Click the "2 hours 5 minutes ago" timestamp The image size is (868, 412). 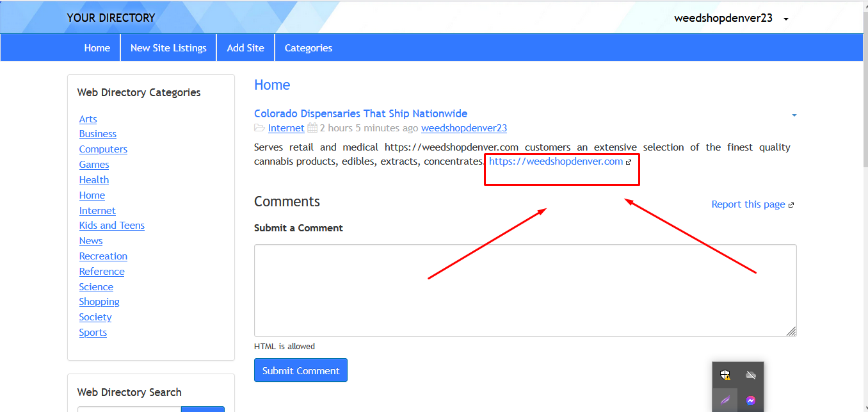(x=369, y=128)
